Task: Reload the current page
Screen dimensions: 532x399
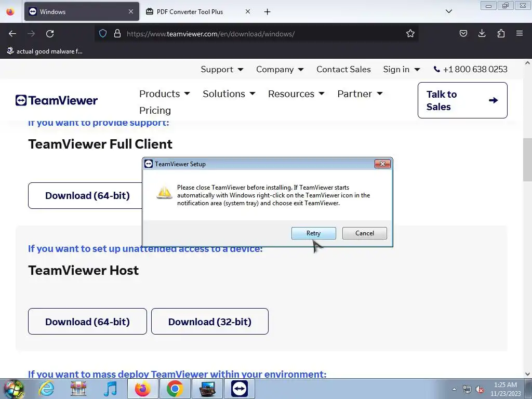Action: pos(50,34)
